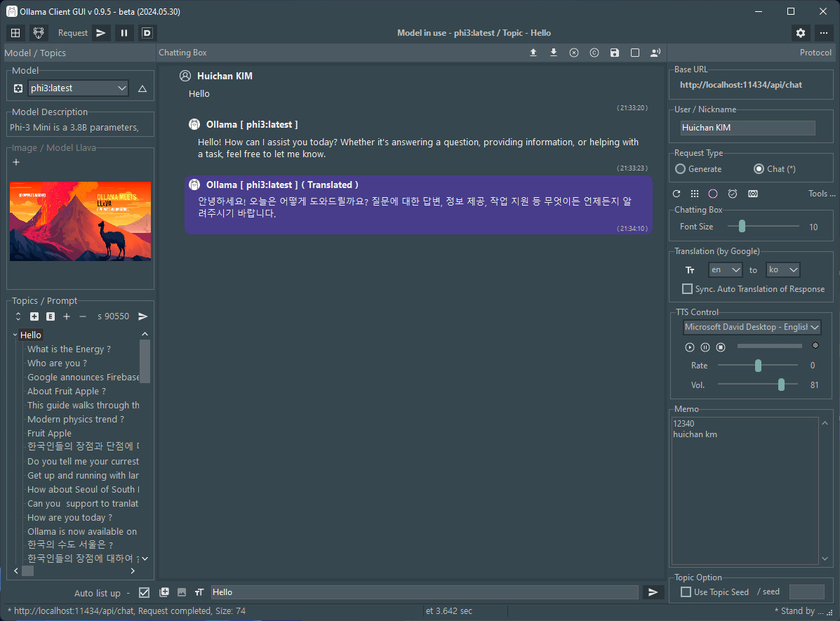Open the three-dots more options menu
This screenshot has width=840, height=621.
coord(824,33)
